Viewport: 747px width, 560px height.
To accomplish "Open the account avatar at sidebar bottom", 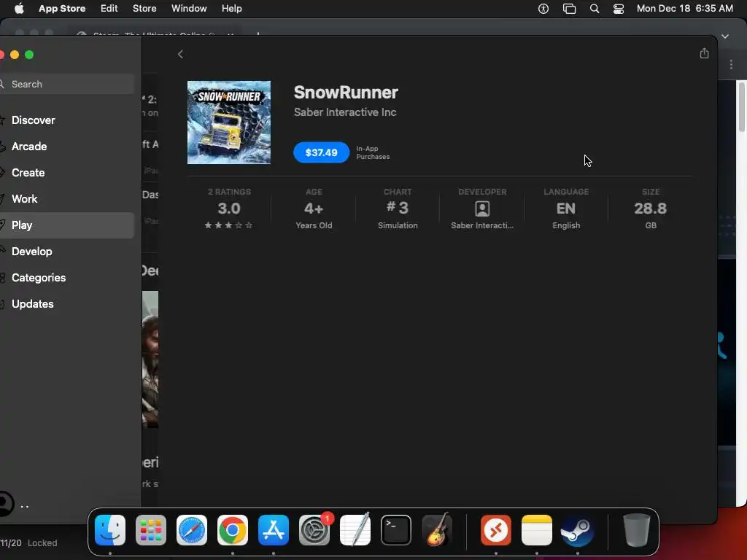I will (x=6, y=504).
